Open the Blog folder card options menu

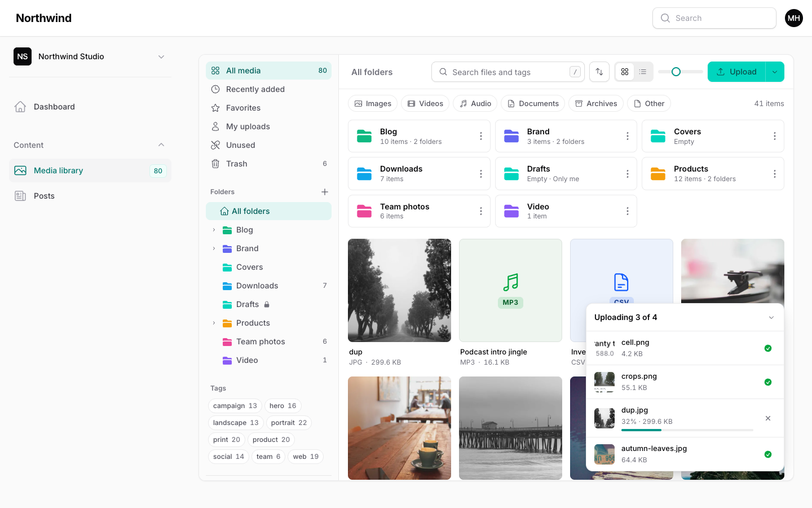480,136
